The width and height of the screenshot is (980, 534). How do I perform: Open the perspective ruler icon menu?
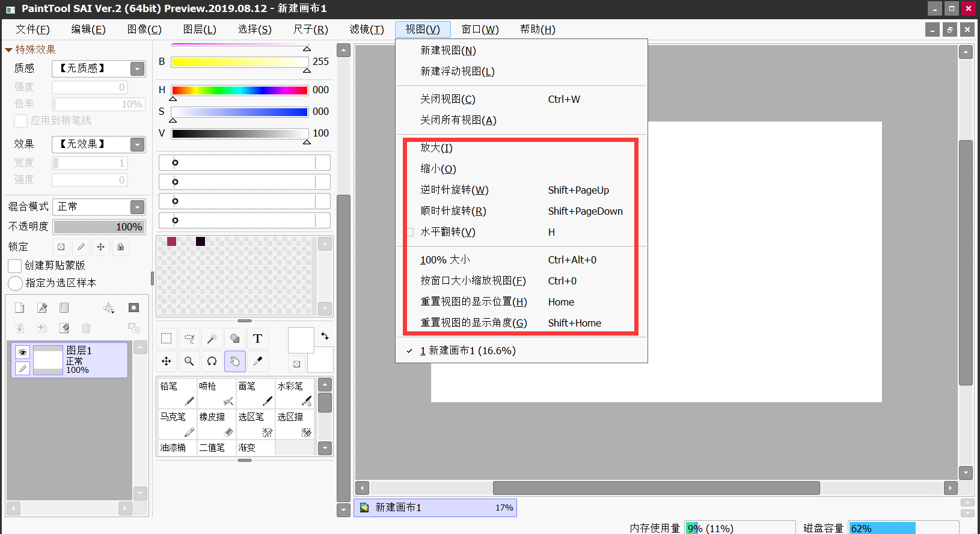(x=109, y=308)
